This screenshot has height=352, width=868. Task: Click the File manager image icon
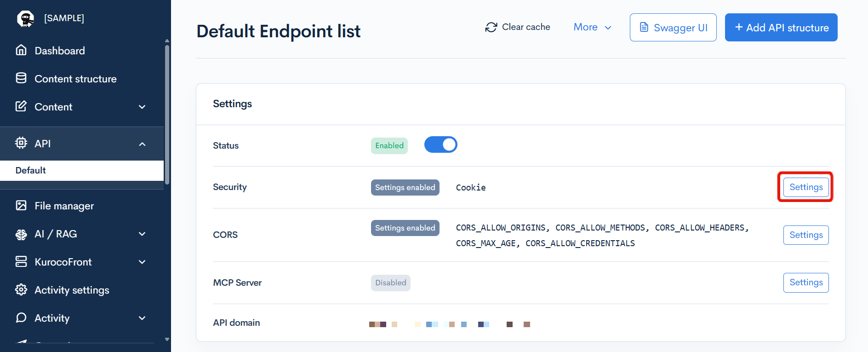click(21, 205)
